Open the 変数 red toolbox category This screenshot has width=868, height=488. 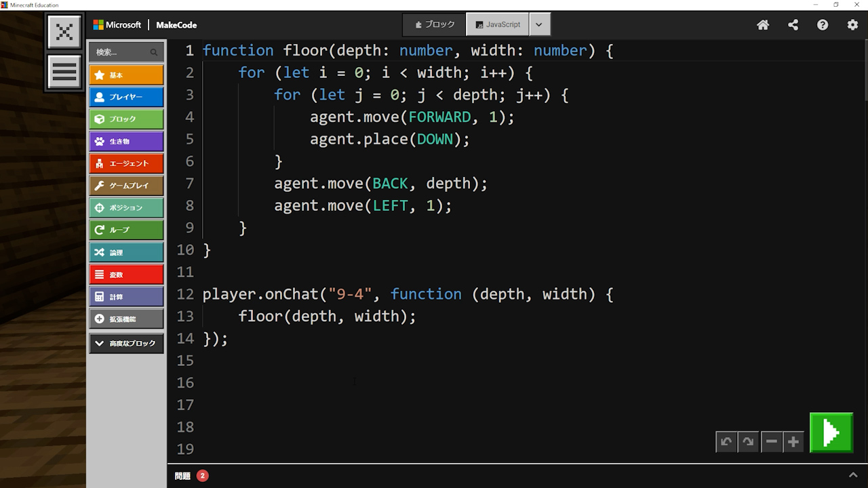(126, 274)
